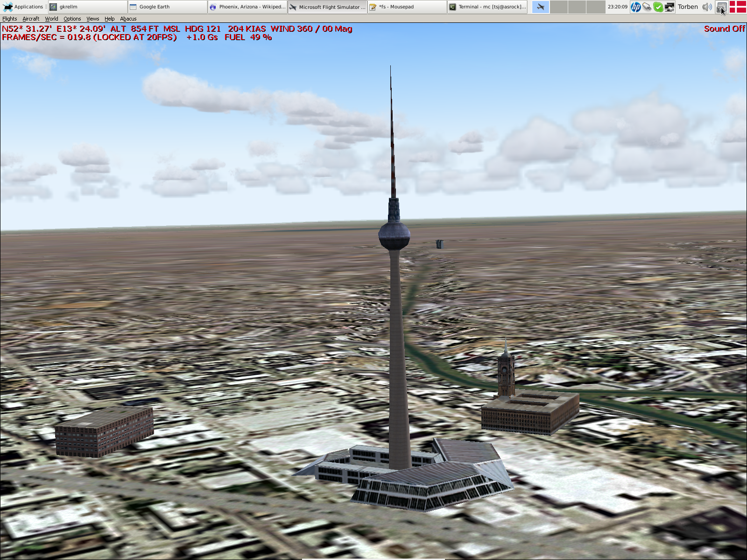Click the ALT 854 FT MSL readout

coord(145,28)
